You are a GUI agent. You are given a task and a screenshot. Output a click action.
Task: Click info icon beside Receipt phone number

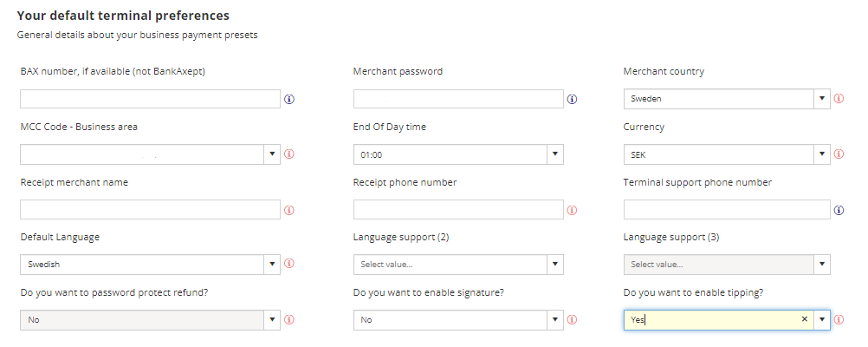coord(573,210)
